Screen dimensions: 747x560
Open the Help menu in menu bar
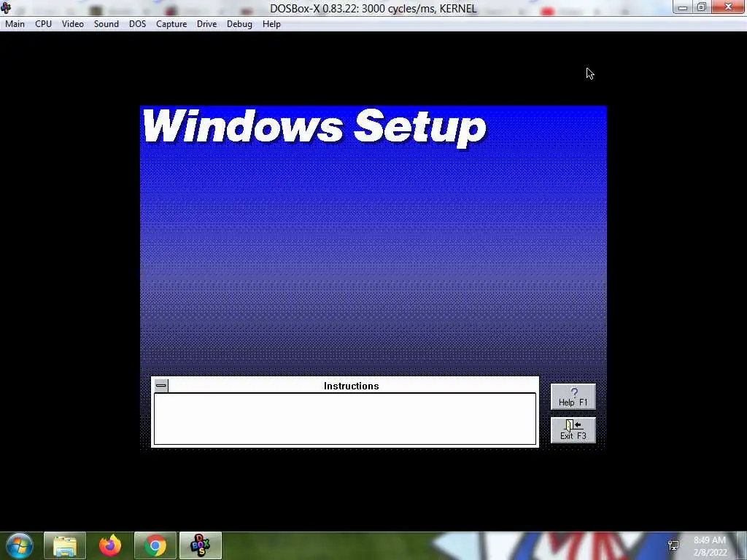point(271,24)
